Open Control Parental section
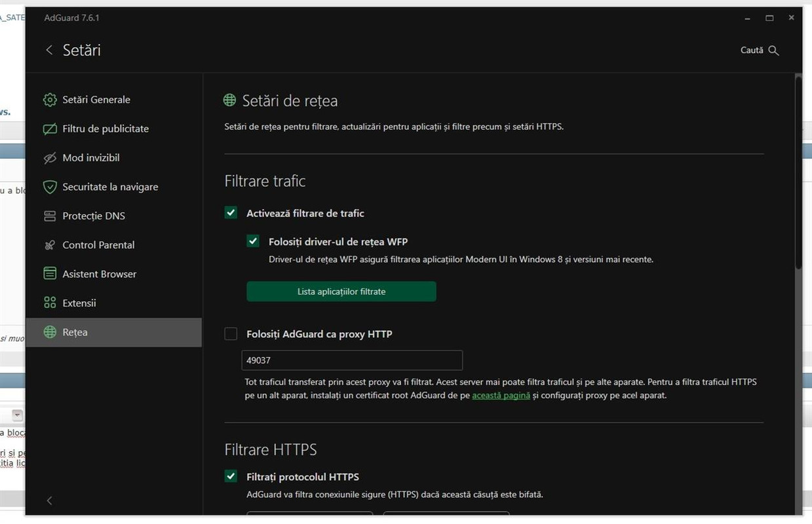This screenshot has width=812, height=524. [x=114, y=245]
